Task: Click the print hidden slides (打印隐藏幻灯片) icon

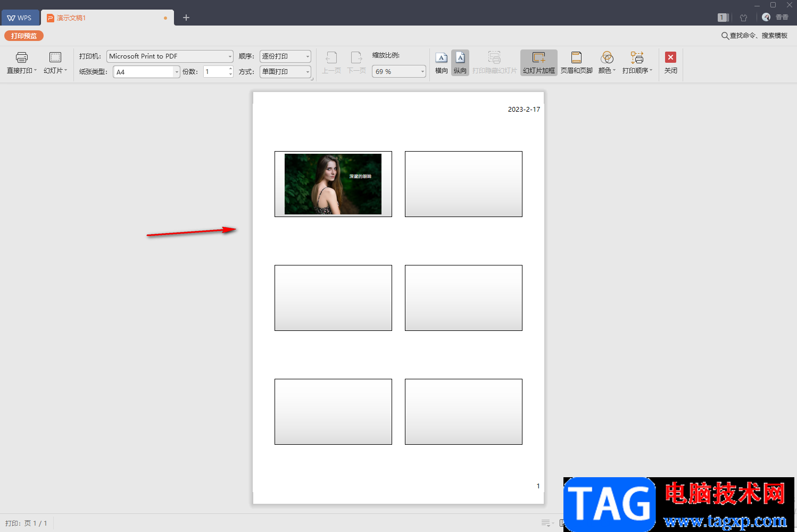Action: (x=494, y=57)
